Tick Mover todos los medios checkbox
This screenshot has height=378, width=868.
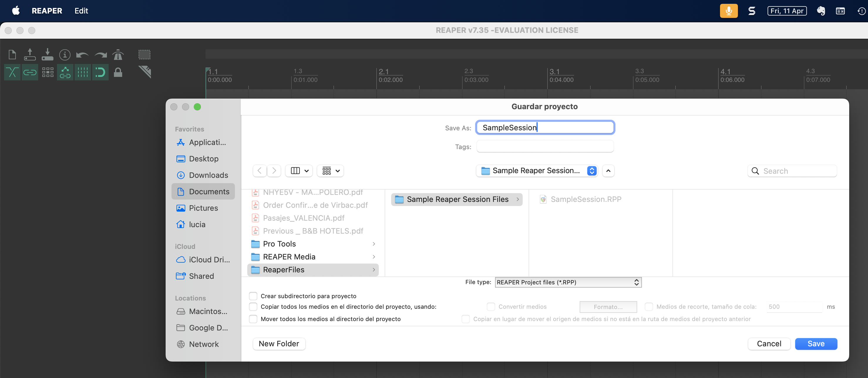tap(253, 319)
